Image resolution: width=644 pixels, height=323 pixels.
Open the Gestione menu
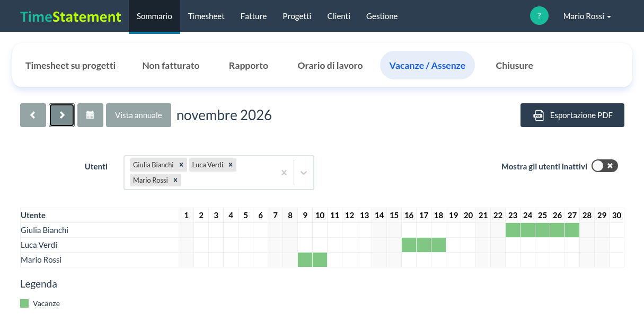pos(382,16)
